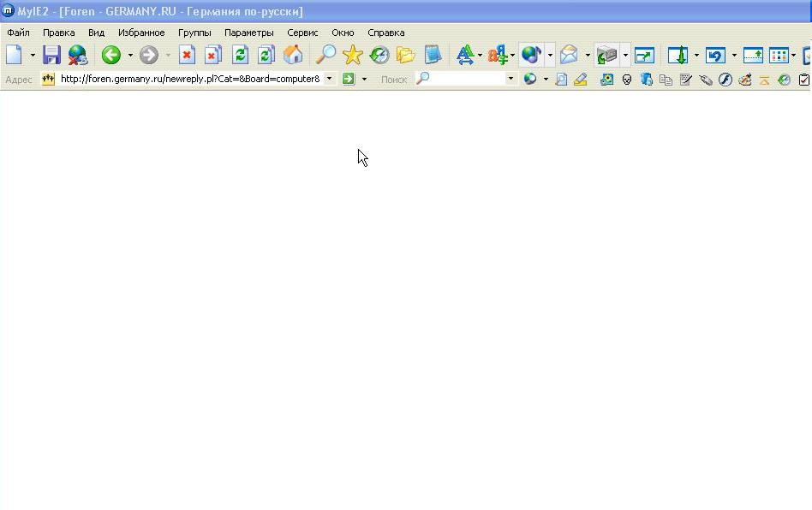
Task: Click the Save floppy disk icon
Action: [x=51, y=55]
